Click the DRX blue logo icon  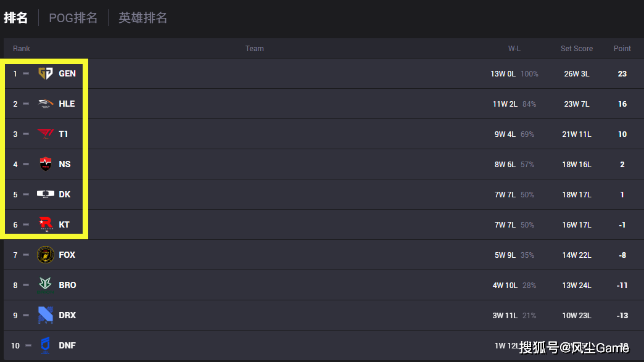(x=46, y=315)
